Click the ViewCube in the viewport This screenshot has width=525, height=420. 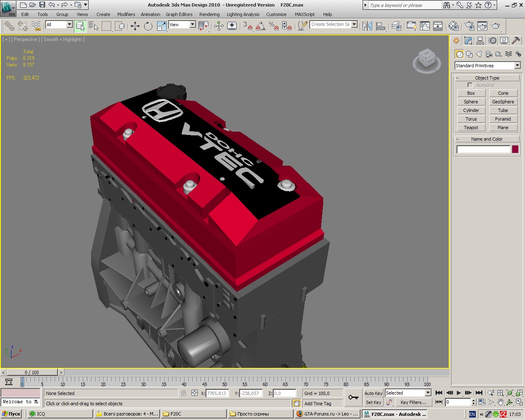tap(427, 61)
